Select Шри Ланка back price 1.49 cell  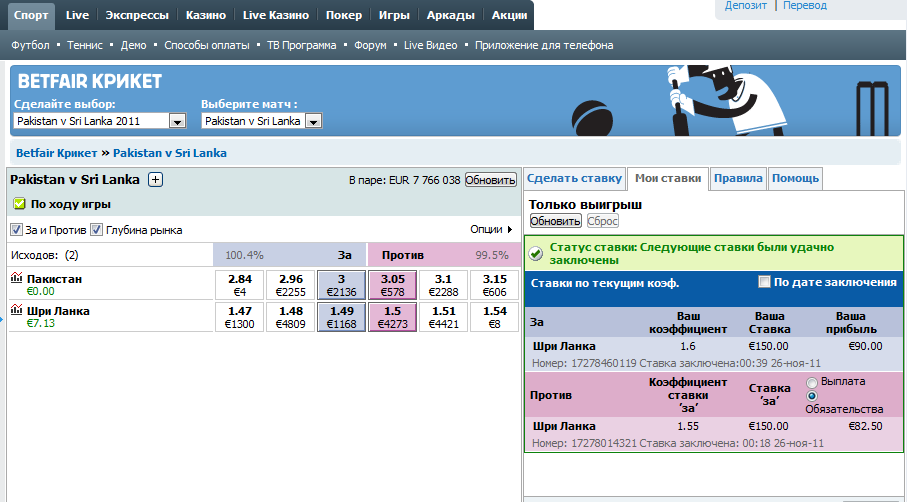pyautogui.click(x=341, y=316)
